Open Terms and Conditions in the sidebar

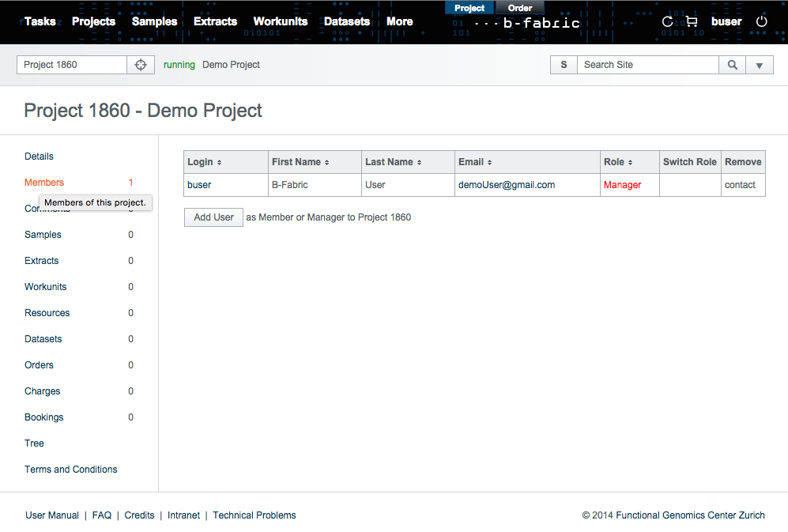point(71,470)
